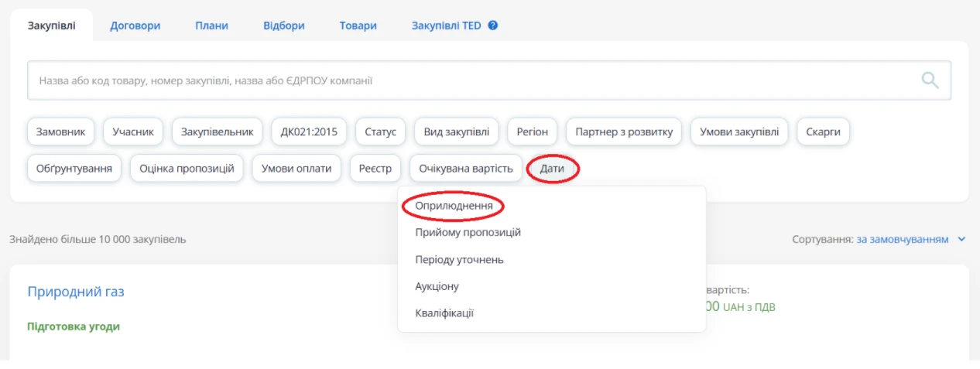The image size is (980, 369).
Task: Open the Природний газ procurement link
Action: click(x=76, y=292)
